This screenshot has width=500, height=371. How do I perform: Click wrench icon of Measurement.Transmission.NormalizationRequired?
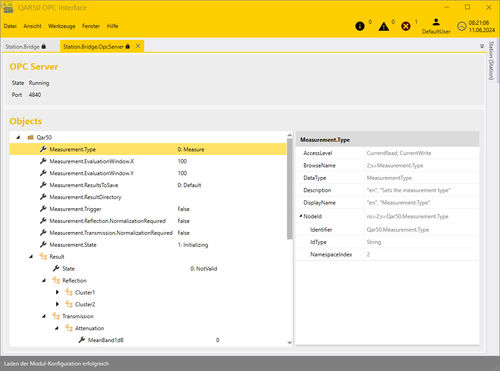[43, 233]
